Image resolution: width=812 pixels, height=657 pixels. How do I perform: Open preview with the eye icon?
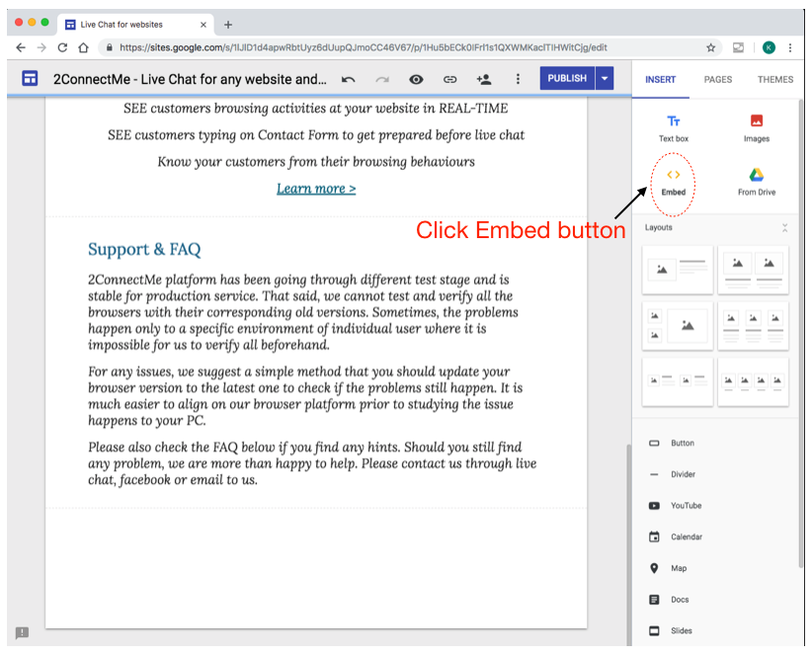click(416, 79)
